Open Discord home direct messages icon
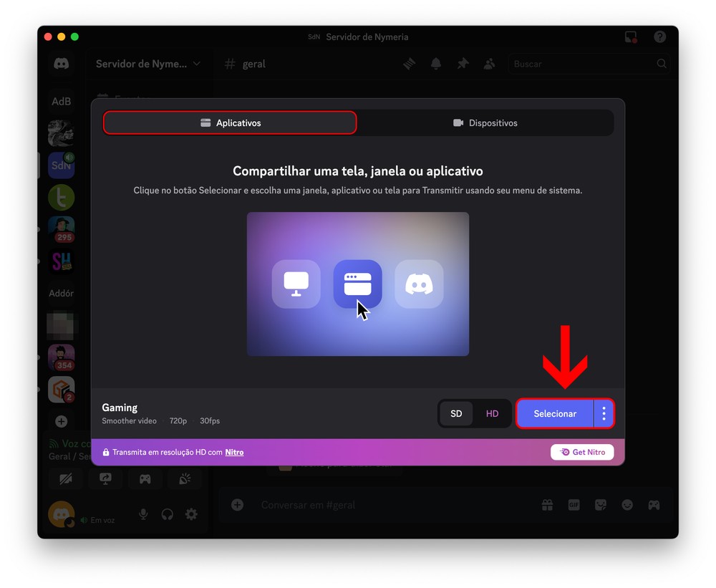 tap(62, 64)
